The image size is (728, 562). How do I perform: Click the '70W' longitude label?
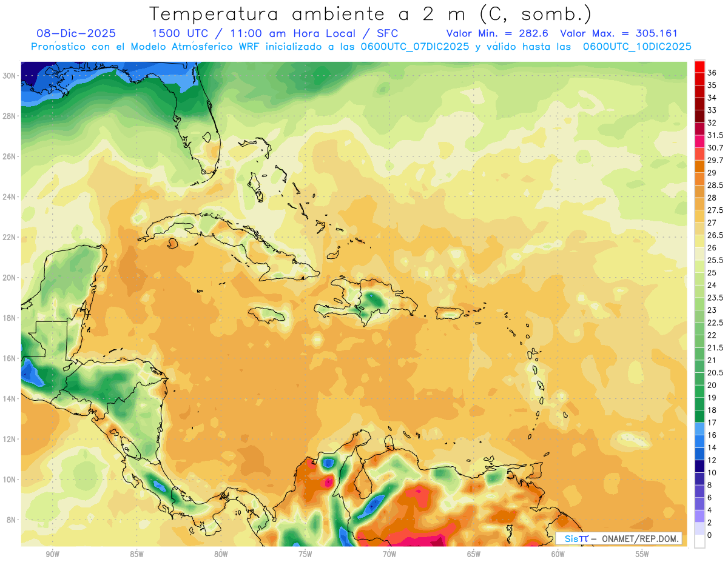click(389, 554)
